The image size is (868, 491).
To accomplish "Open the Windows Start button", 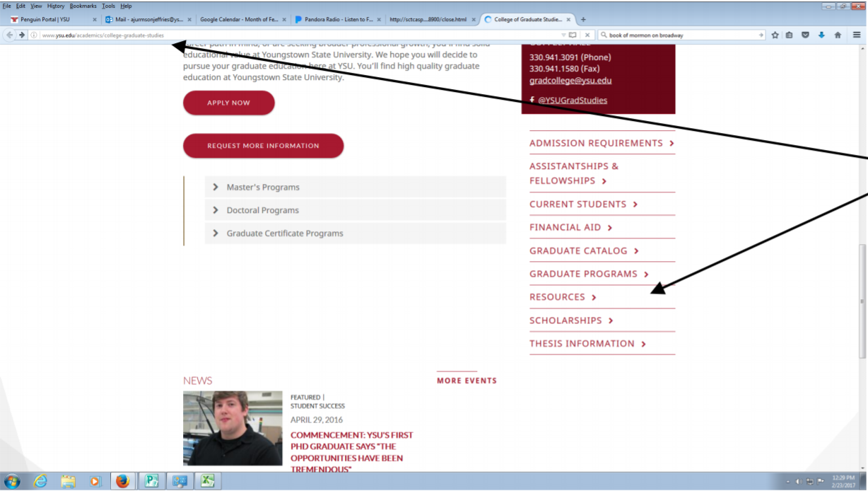I will coord(12,482).
